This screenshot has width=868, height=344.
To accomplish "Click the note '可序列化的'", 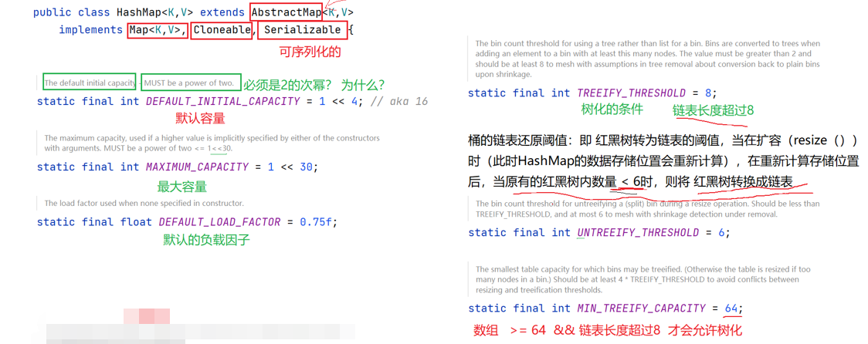I will [x=310, y=52].
